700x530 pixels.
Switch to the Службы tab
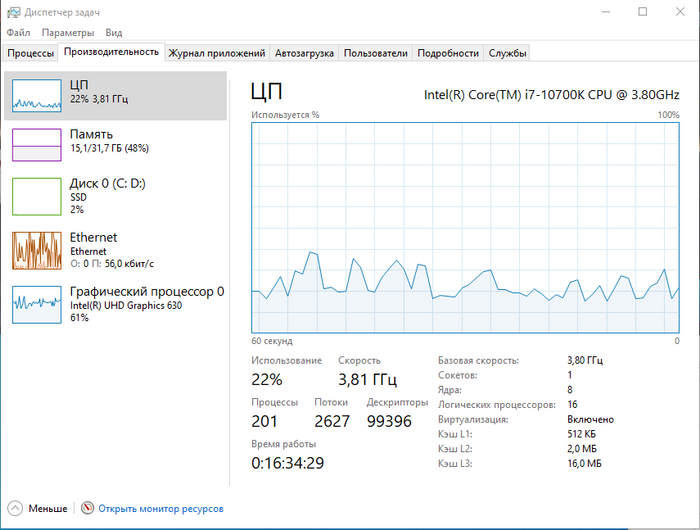[x=507, y=53]
